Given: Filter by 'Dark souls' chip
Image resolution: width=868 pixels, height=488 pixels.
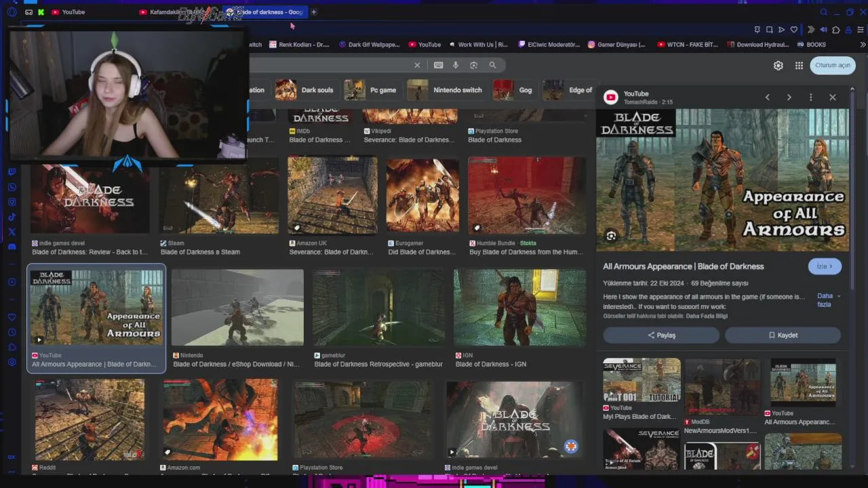Looking at the screenshot, I should tap(304, 90).
